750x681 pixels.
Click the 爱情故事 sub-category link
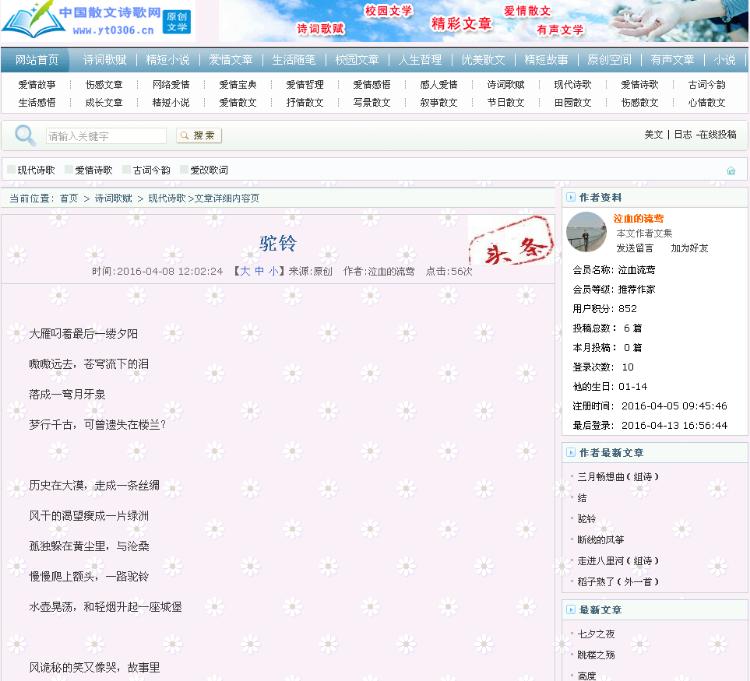pyautogui.click(x=37, y=85)
